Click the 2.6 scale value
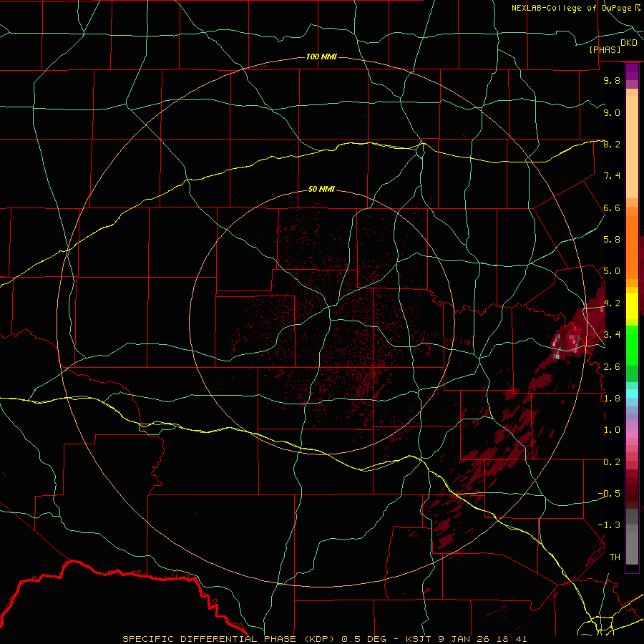The width and height of the screenshot is (644, 644). click(x=612, y=367)
